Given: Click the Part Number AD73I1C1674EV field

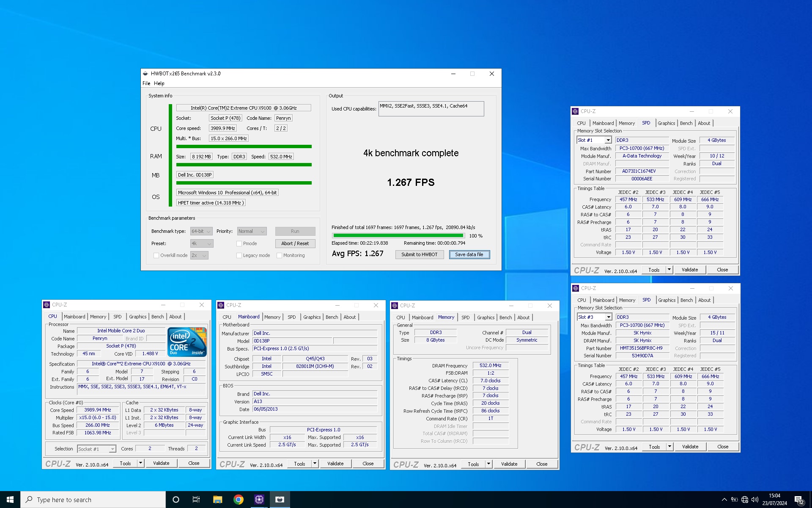Looking at the screenshot, I should tap(642, 171).
